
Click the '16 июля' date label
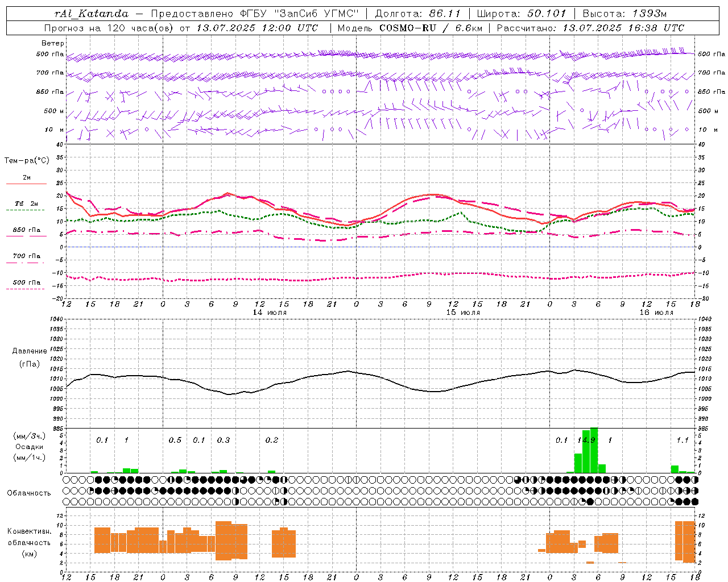[x=656, y=313]
